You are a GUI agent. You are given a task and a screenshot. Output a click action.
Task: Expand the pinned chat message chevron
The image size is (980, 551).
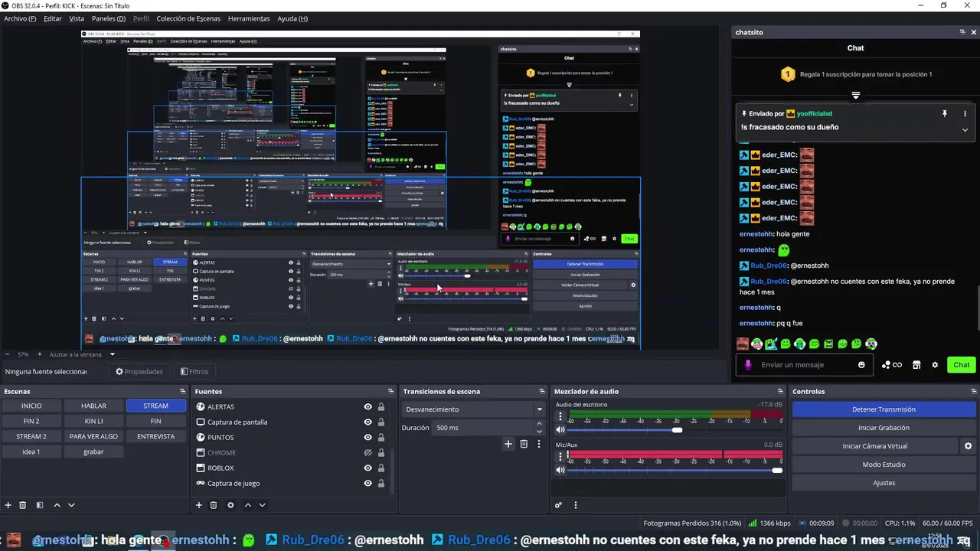coord(965,130)
